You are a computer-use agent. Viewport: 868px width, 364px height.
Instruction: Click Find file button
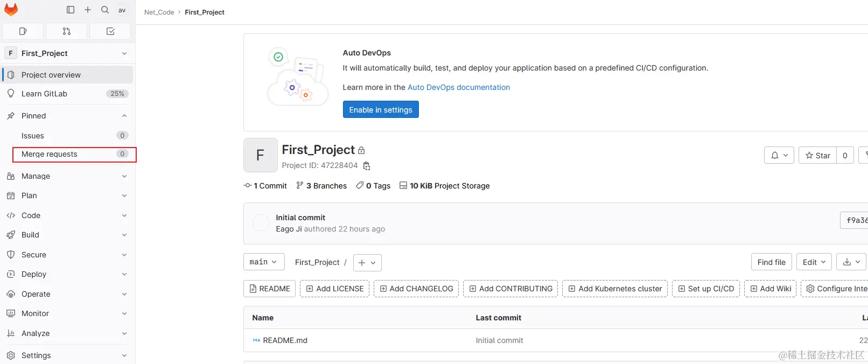(x=772, y=262)
